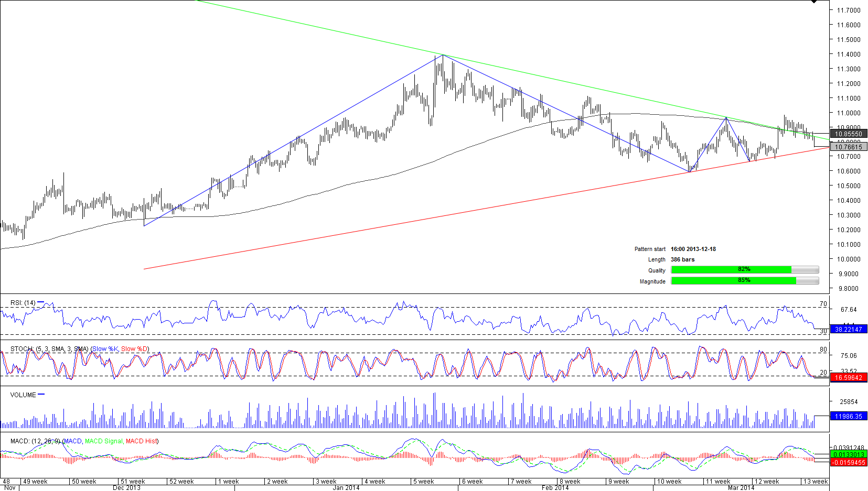Click the blue VOLUME legend line marker
Screen dimensions: 868x491
point(41,395)
